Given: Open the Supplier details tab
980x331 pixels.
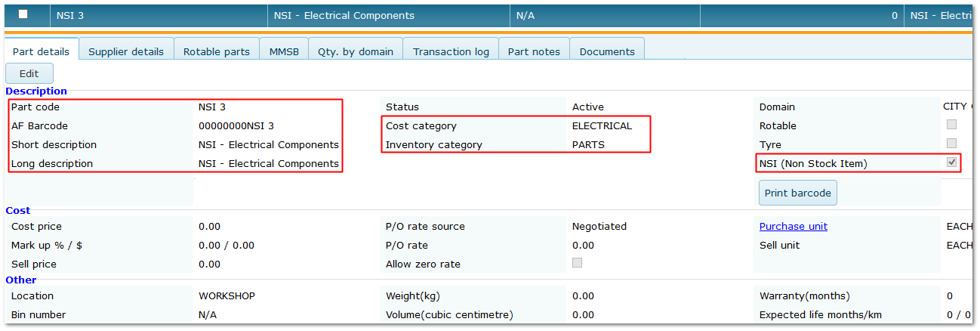Looking at the screenshot, I should (126, 51).
